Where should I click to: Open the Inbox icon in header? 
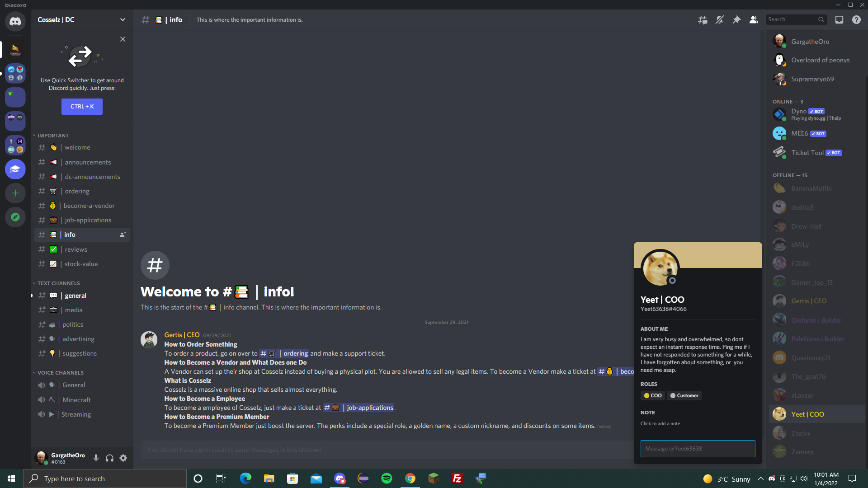click(x=839, y=20)
